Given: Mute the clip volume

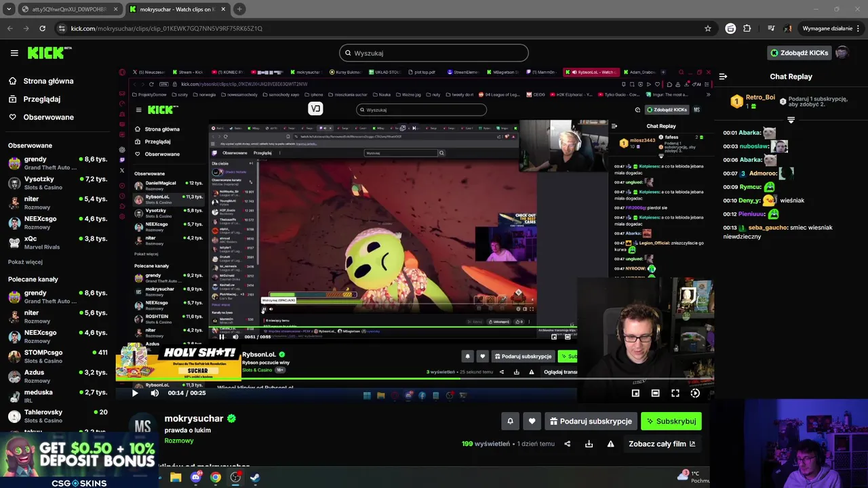Looking at the screenshot, I should 155,393.
